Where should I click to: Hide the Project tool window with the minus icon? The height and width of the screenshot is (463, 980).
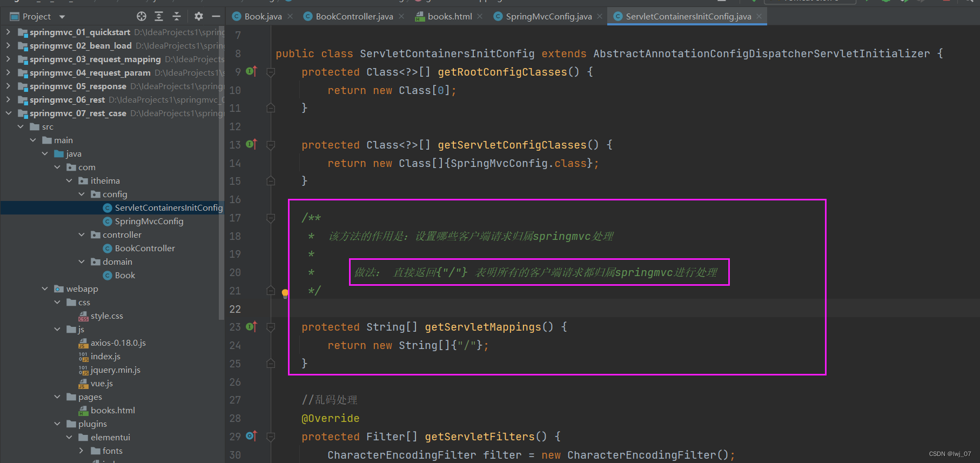(x=216, y=16)
